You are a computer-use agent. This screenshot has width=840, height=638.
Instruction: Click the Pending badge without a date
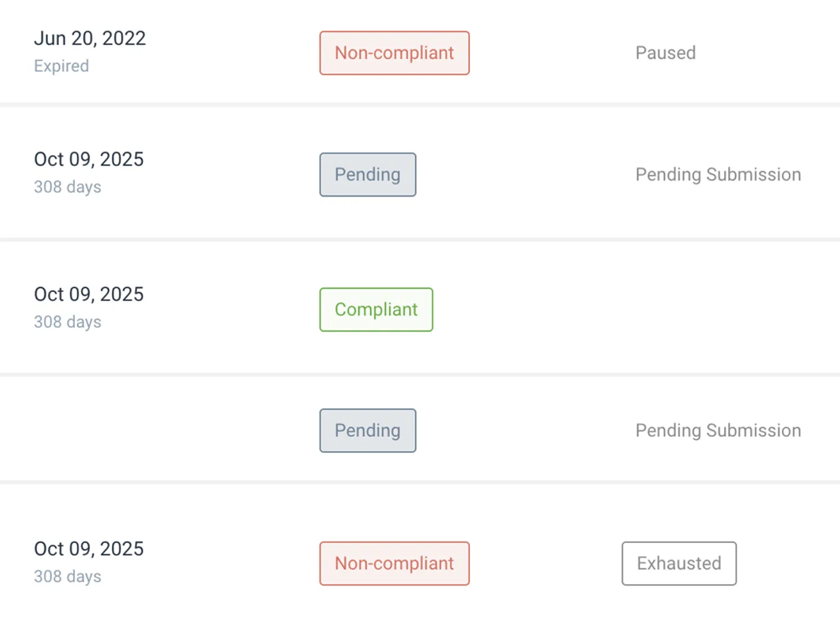[367, 430]
